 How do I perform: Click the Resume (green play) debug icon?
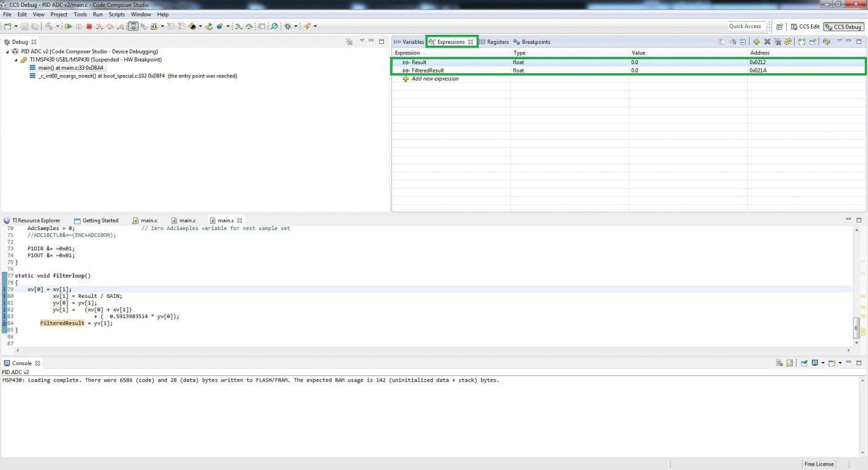tap(70, 26)
